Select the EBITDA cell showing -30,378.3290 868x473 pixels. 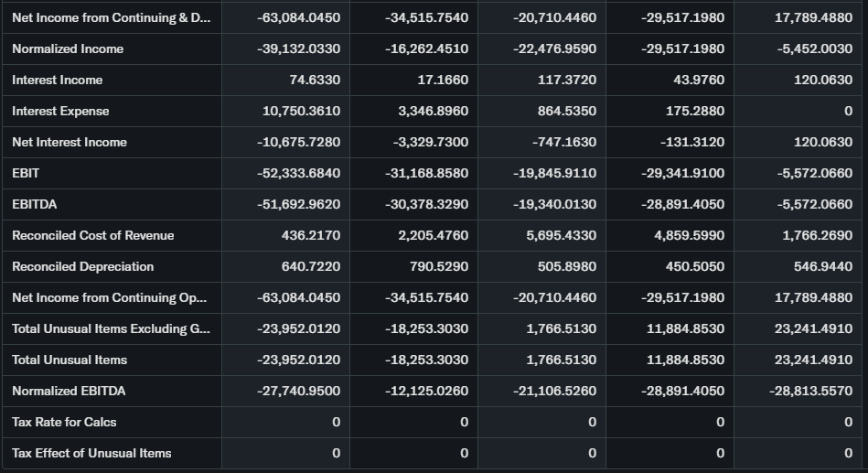click(x=426, y=204)
